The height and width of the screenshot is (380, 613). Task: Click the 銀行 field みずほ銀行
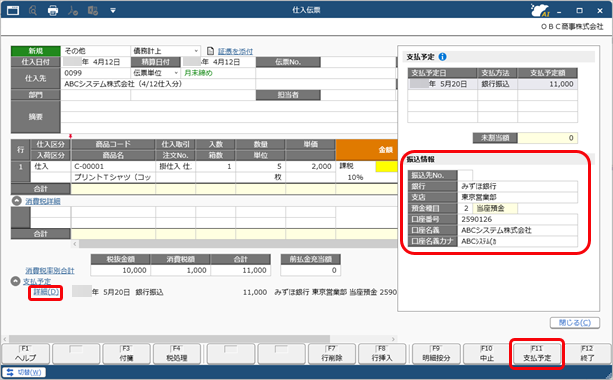pyautogui.click(x=518, y=186)
